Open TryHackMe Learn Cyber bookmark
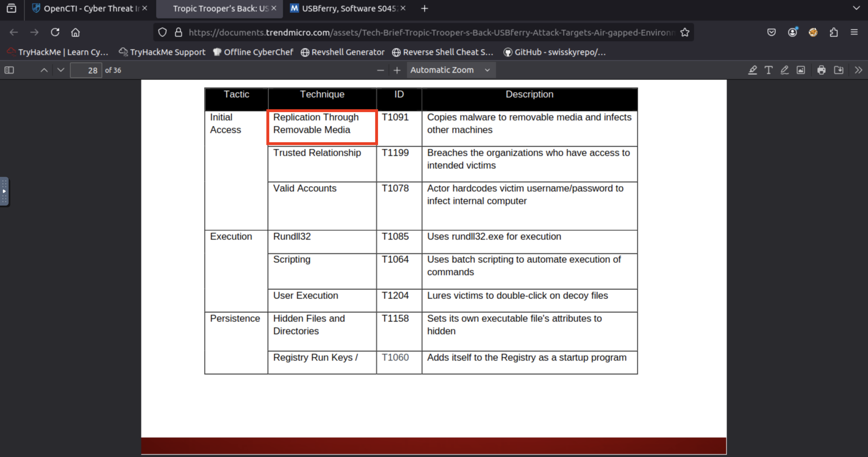Screen dimensions: 868x457 pos(58,52)
